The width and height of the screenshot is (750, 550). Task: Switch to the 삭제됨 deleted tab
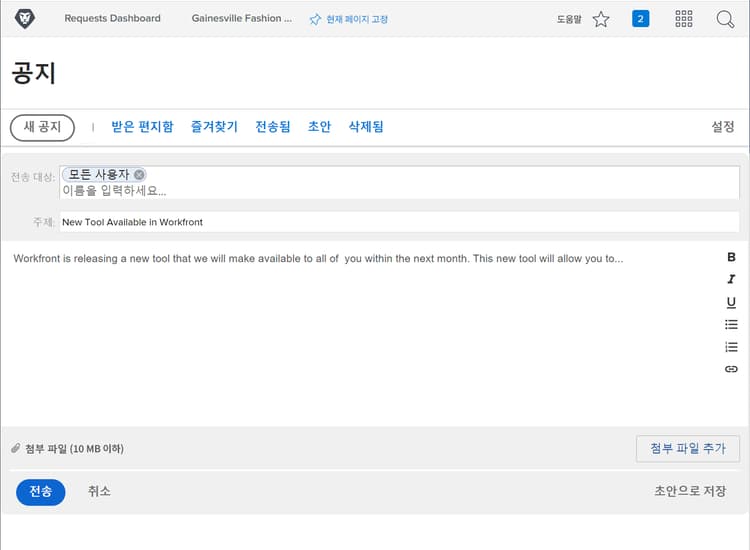pyautogui.click(x=366, y=127)
